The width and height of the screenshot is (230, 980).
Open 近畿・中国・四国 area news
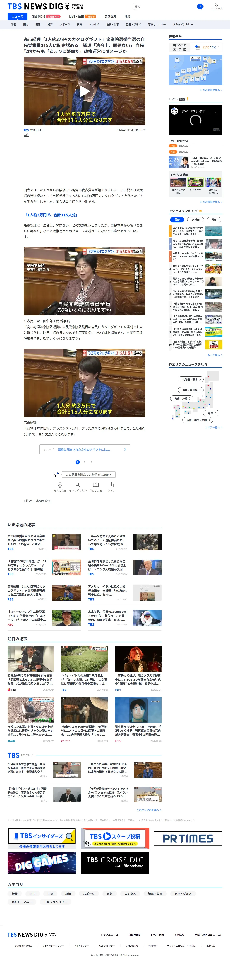(198, 420)
